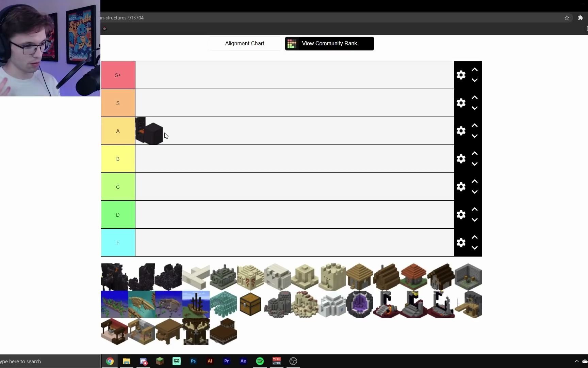Launch OBS Studio from the taskbar
Screen dimensions: 588x368
point(293,361)
